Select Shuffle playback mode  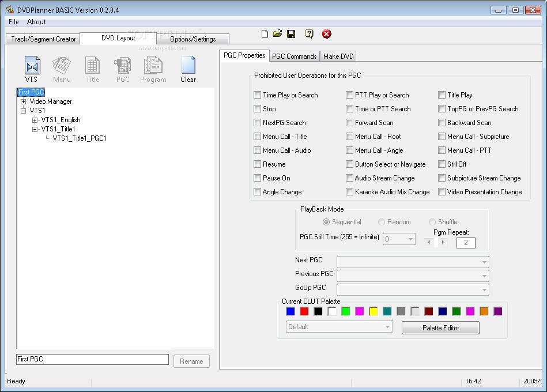point(432,222)
